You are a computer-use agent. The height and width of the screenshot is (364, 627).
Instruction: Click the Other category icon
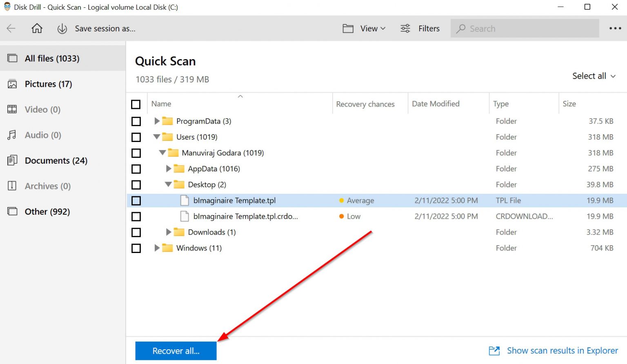tap(12, 211)
